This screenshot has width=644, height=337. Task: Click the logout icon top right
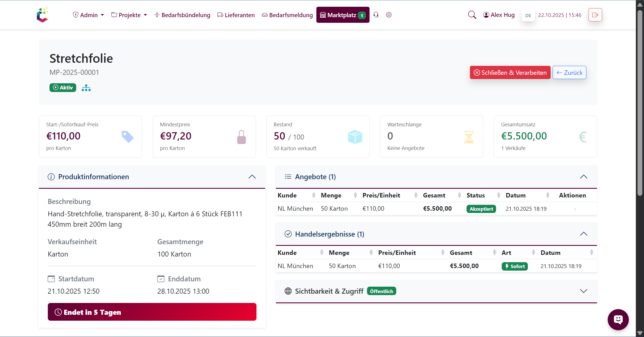pyautogui.click(x=595, y=15)
